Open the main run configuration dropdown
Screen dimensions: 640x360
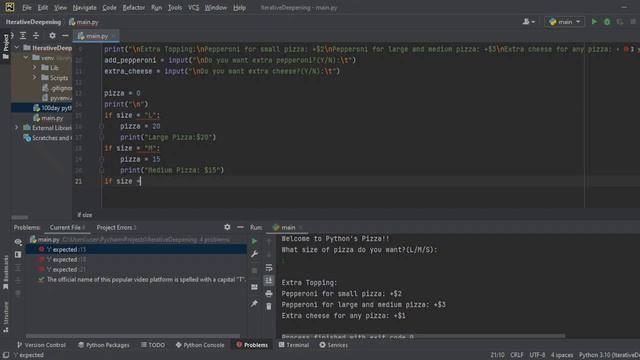click(564, 22)
